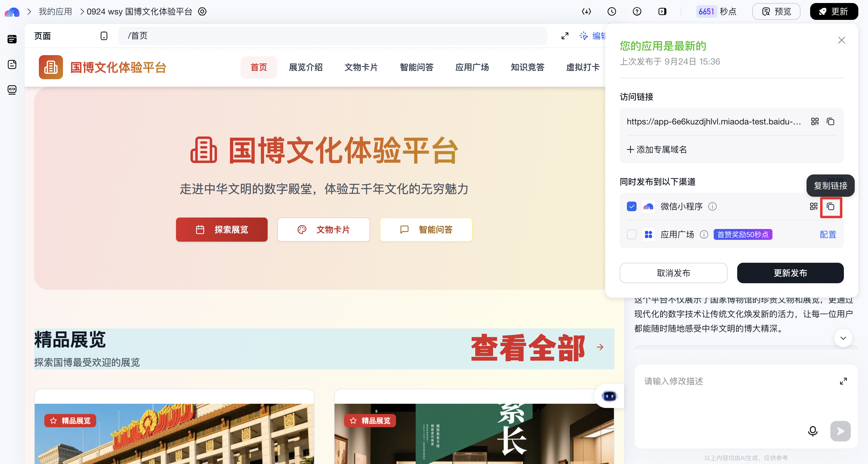Click the 更新发布 button
This screenshot has width=868, height=464.
(x=790, y=273)
